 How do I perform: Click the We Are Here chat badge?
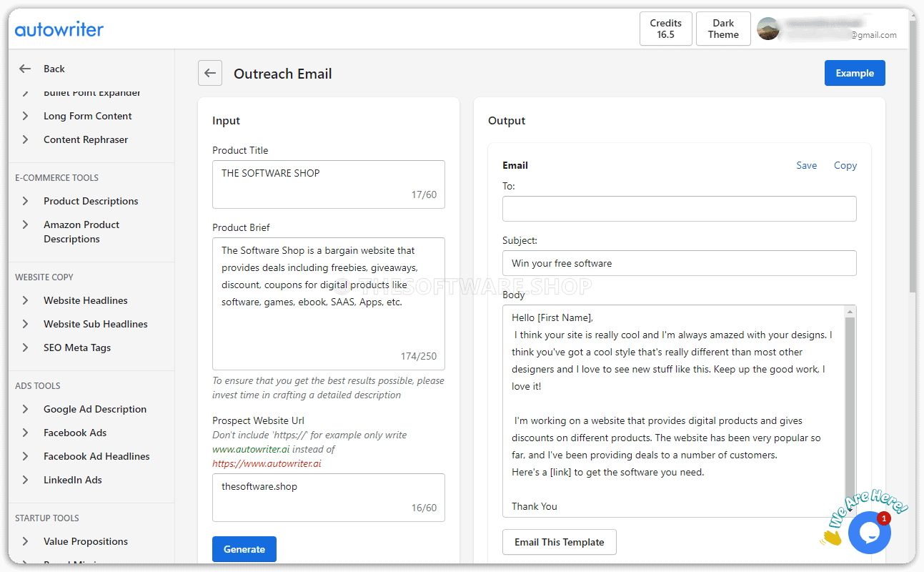coord(867,511)
